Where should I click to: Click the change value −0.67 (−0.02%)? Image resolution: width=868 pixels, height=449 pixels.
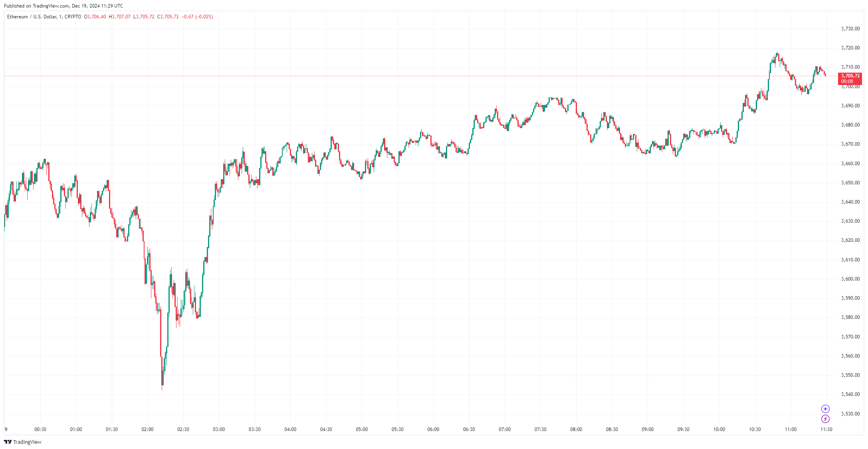pyautogui.click(x=197, y=17)
